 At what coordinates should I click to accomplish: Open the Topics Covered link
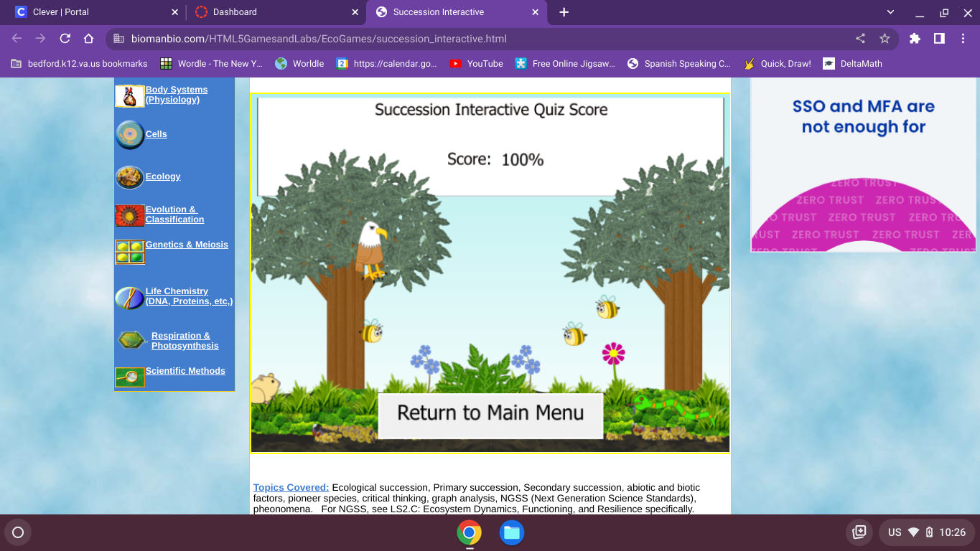coord(291,487)
